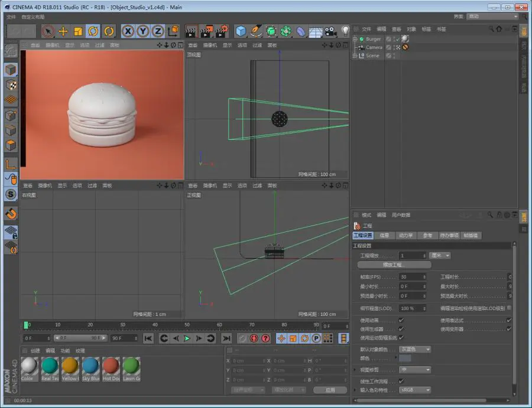The width and height of the screenshot is (532, 408).
Task: Open render settings clapperboard with gear
Action: click(222, 31)
